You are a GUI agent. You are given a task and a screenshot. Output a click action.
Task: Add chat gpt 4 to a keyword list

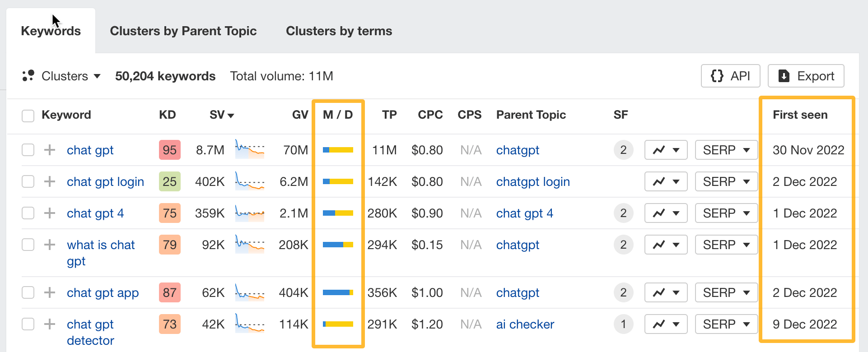[49, 213]
